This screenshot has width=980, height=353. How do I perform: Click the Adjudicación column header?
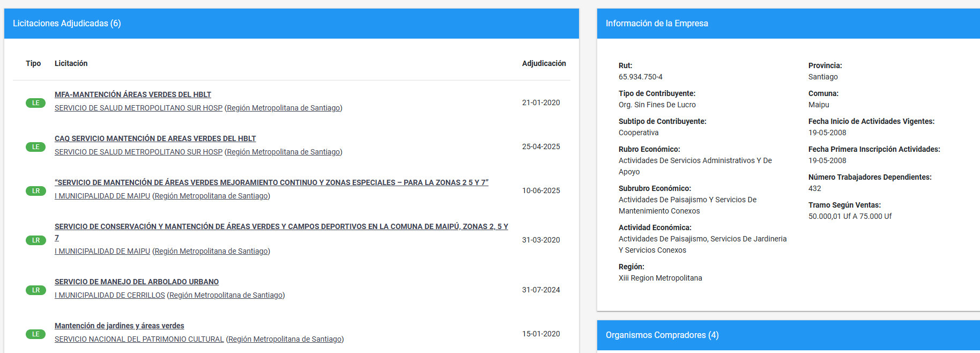pyautogui.click(x=544, y=63)
